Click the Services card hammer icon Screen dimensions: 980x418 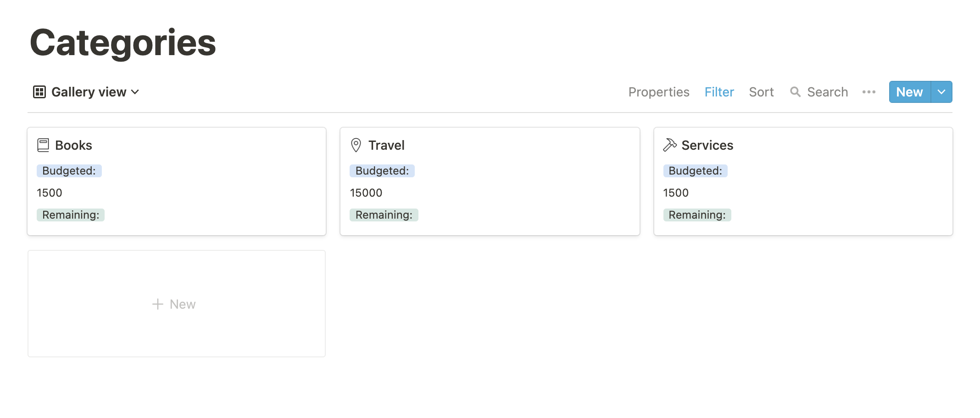(670, 145)
